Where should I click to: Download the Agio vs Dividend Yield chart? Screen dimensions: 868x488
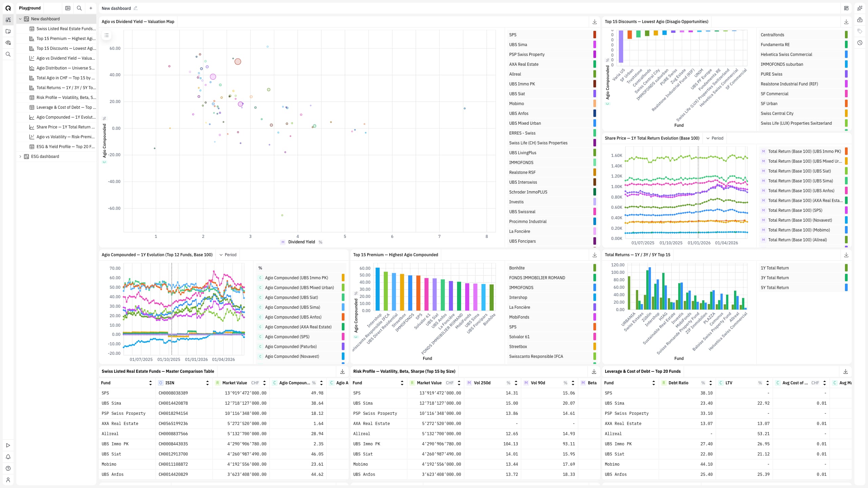594,22
